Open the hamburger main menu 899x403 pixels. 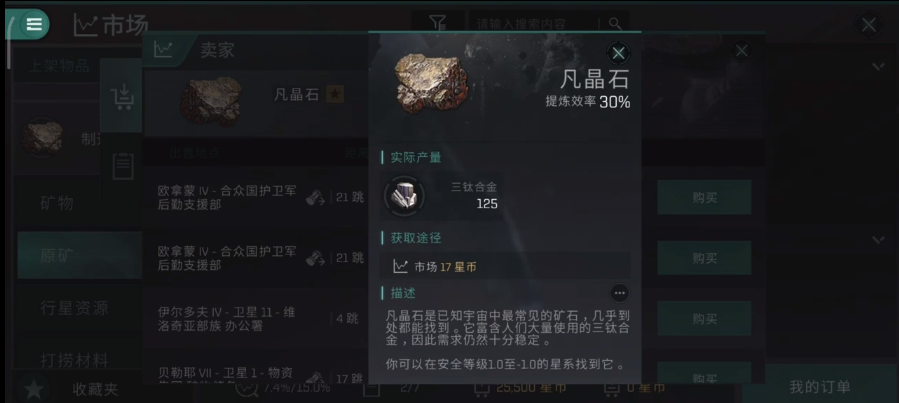(34, 24)
